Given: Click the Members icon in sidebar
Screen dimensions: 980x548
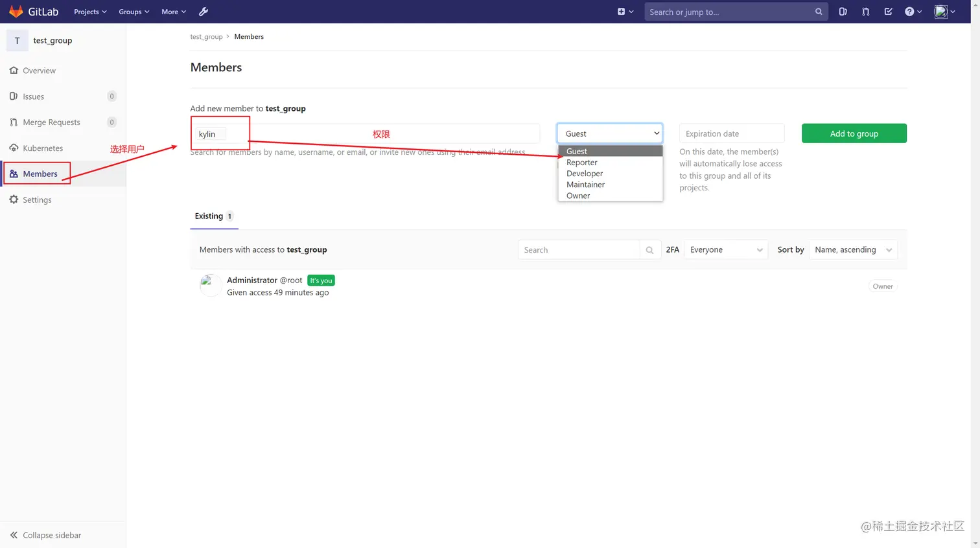Looking at the screenshot, I should tap(14, 174).
